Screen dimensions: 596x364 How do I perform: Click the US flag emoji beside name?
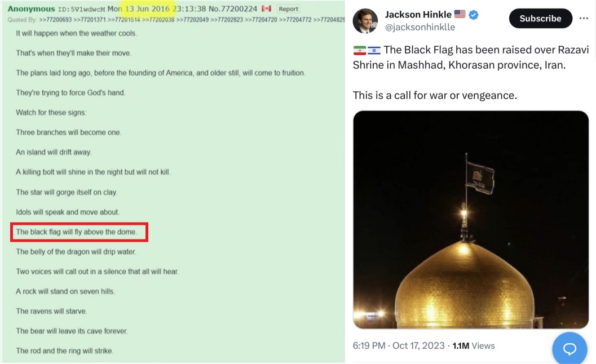[460, 15]
